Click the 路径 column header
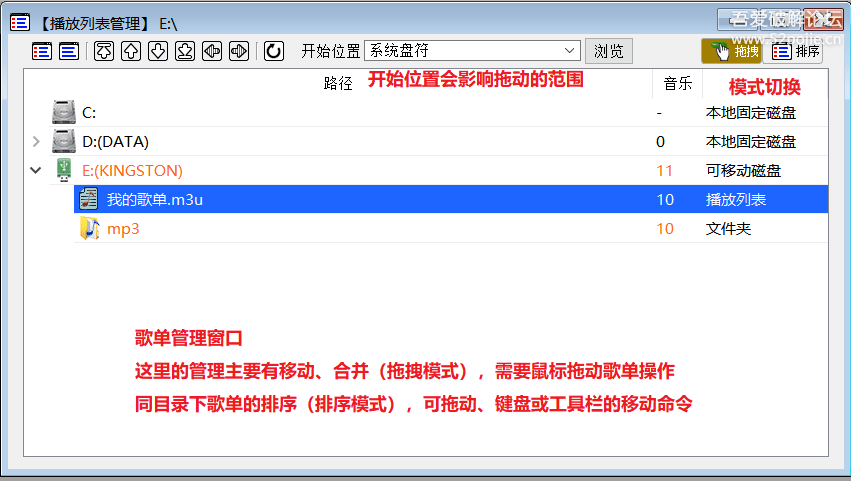Screen dimensions: 851x481 tap(338, 83)
